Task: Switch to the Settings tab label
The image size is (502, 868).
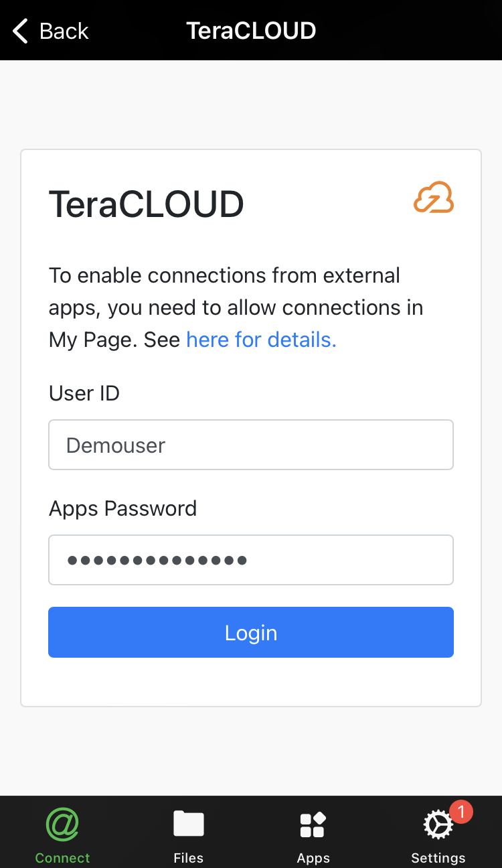Action: 438,858
